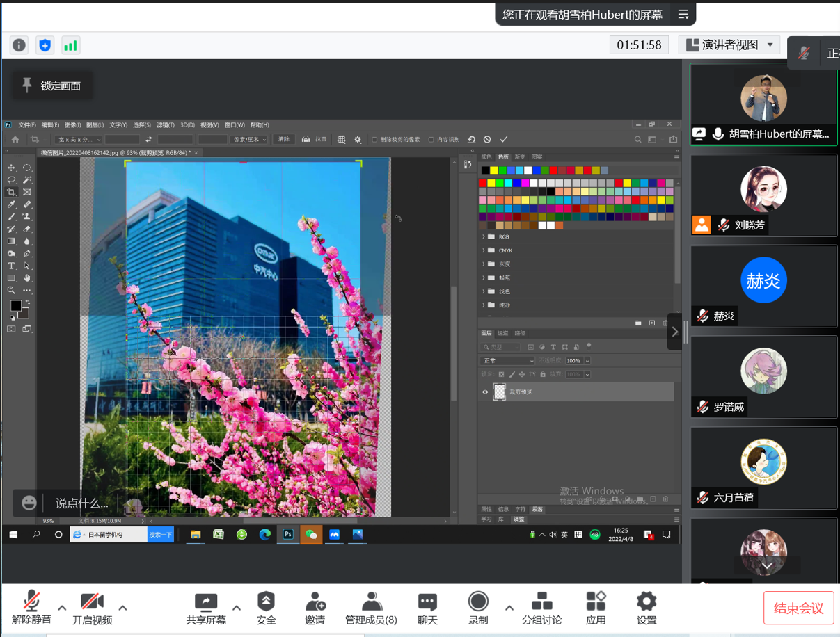Open the 图像(I) menu
The width and height of the screenshot is (840, 637).
point(72,125)
